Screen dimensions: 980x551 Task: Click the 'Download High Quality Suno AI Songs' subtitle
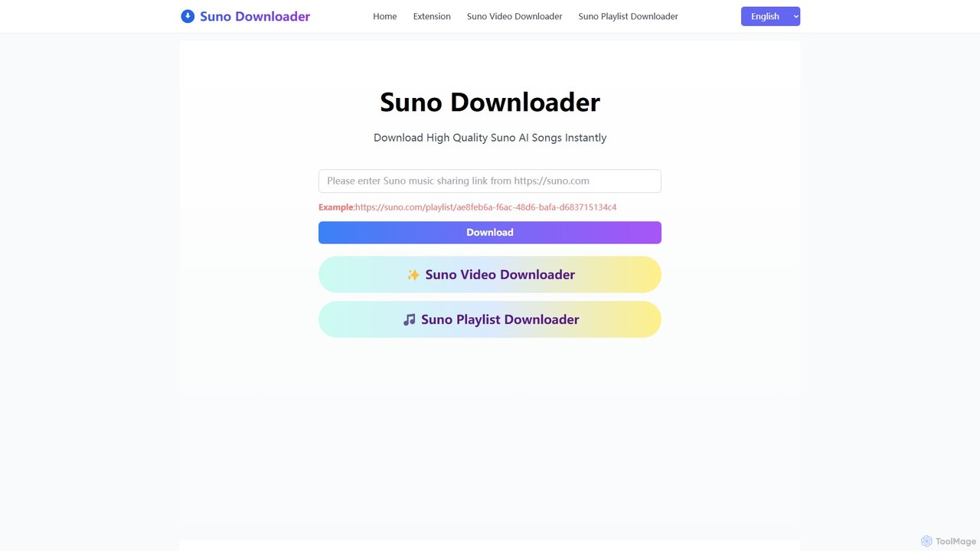click(490, 138)
